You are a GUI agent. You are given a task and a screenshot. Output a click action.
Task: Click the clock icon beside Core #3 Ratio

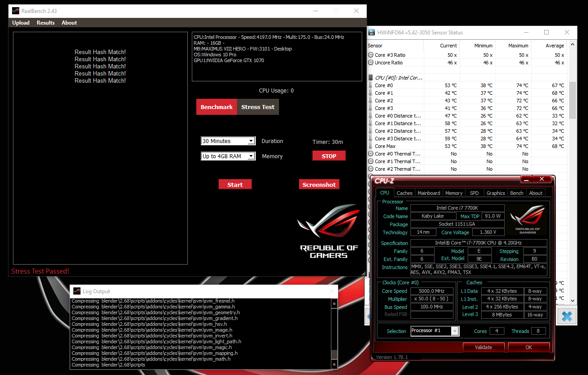pos(371,55)
